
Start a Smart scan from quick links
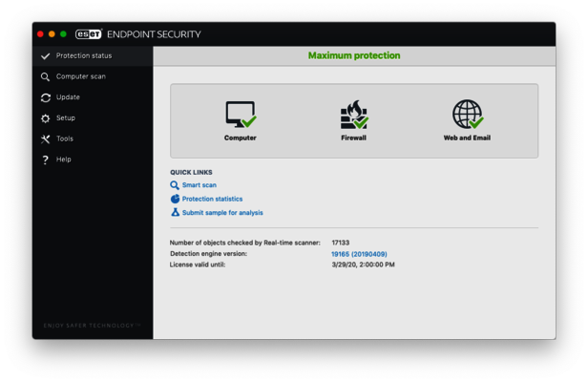[199, 185]
